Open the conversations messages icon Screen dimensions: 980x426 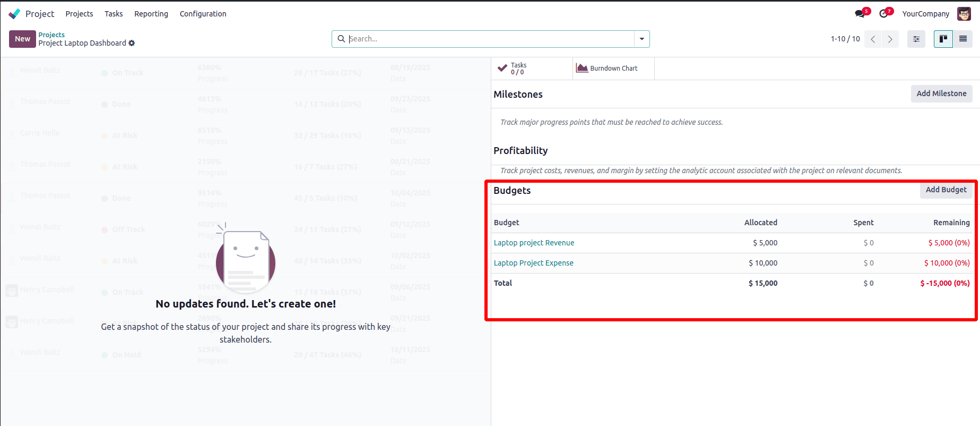(860, 14)
